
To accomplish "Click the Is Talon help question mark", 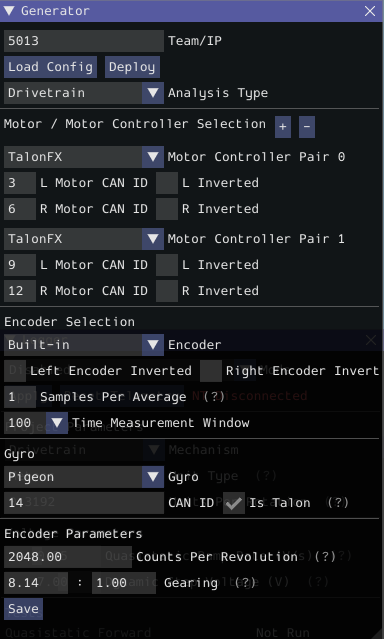I will 338,502.
